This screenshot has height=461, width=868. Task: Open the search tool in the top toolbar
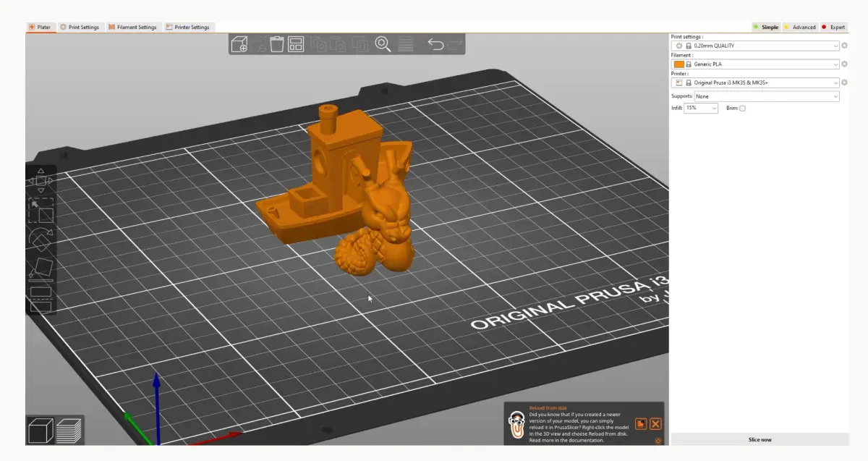[382, 44]
